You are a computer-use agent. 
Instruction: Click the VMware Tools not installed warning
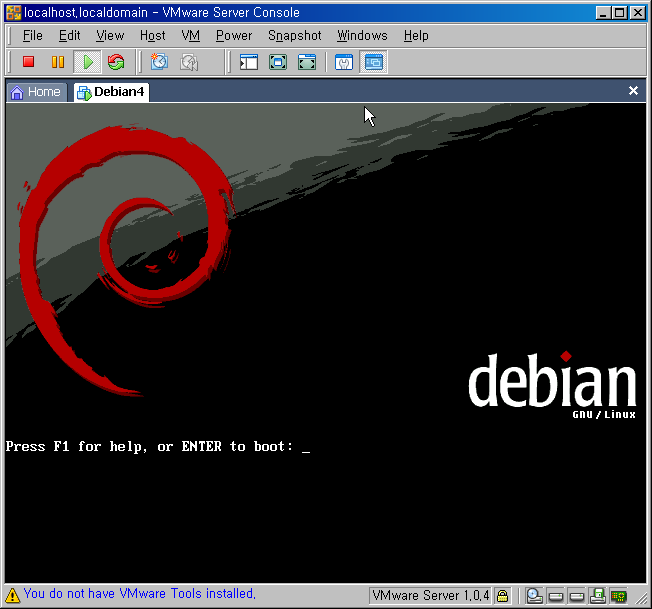(139, 594)
